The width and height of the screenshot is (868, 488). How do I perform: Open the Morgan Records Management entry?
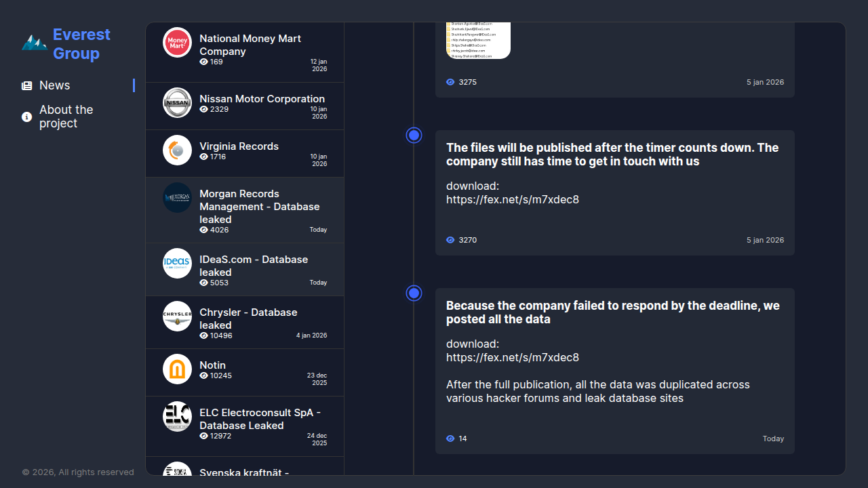(x=259, y=206)
